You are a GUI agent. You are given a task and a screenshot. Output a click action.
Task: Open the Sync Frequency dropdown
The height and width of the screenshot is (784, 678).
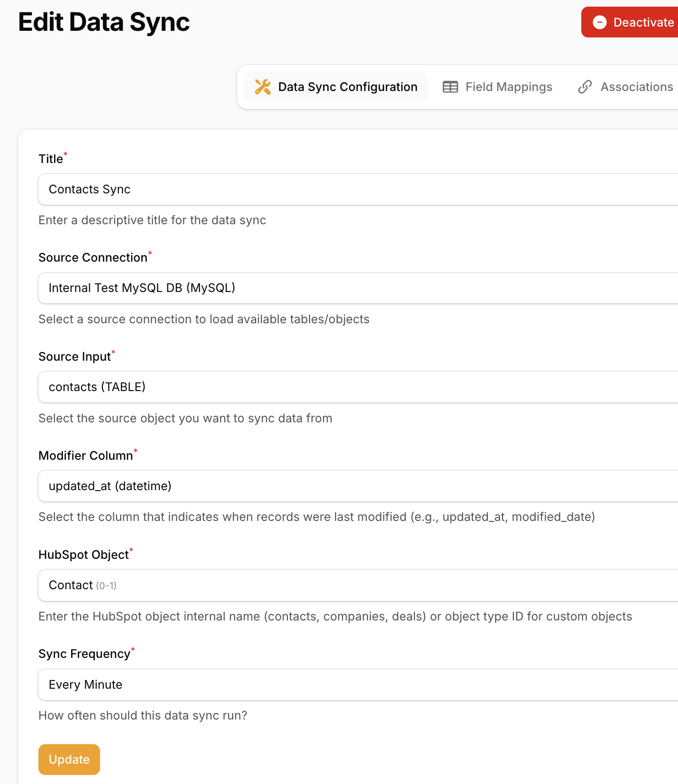click(x=358, y=684)
